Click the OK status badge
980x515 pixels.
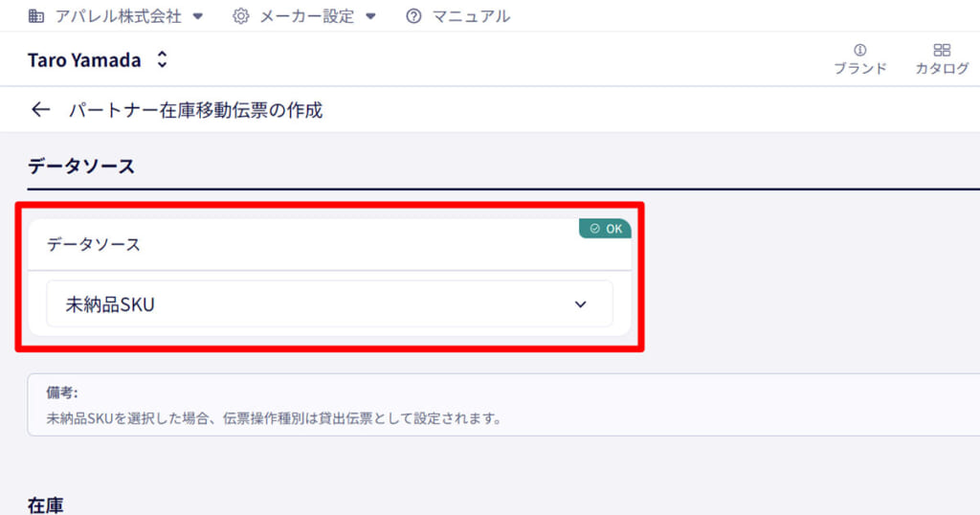(x=605, y=229)
